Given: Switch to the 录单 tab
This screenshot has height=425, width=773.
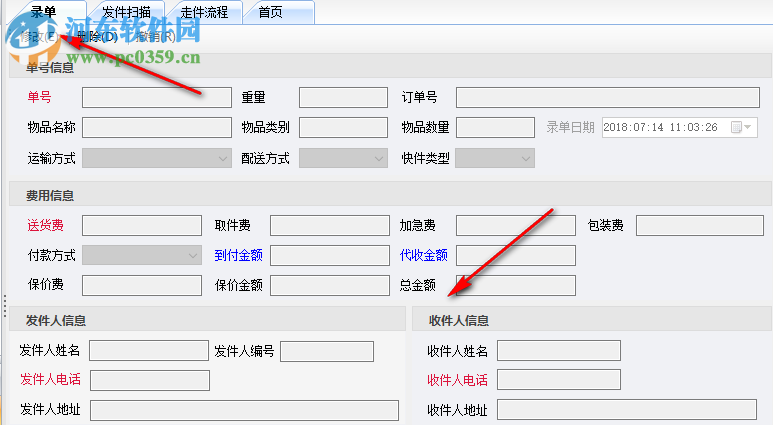Looking at the screenshot, I should click(x=45, y=12).
